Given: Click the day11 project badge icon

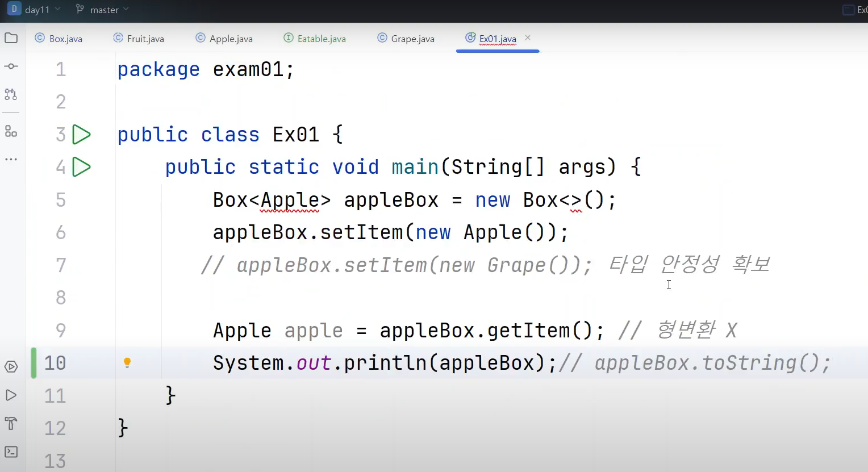Looking at the screenshot, I should (x=14, y=9).
